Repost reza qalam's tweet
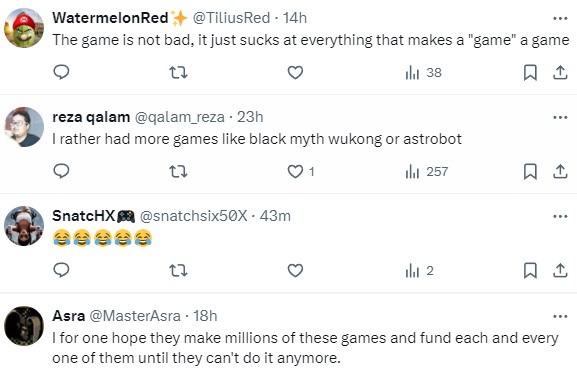This screenshot has width=577, height=375. (178, 171)
